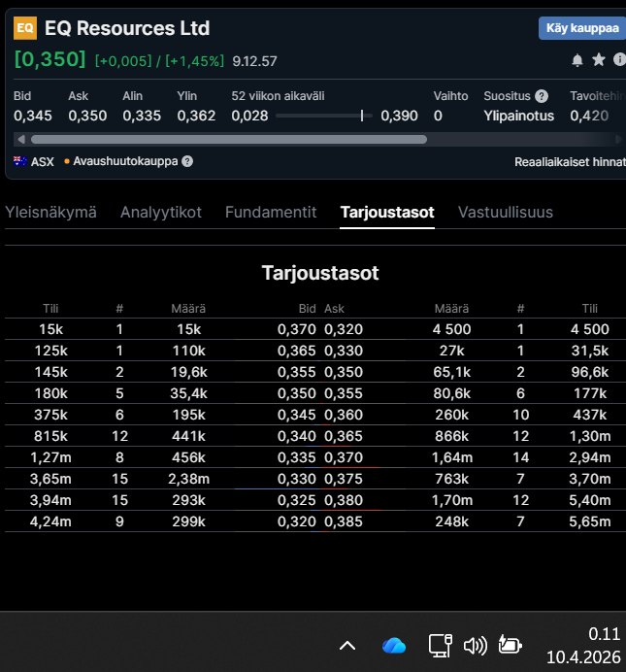Screen dimensions: 626x672
Task: Click the bid price 0,365 row
Action: [x=296, y=351]
